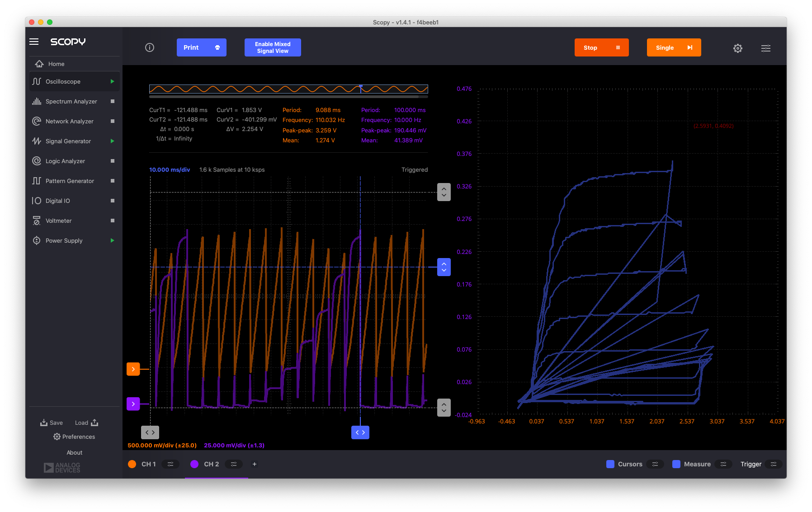The image size is (812, 512).
Task: Run a Single capture
Action: point(674,47)
